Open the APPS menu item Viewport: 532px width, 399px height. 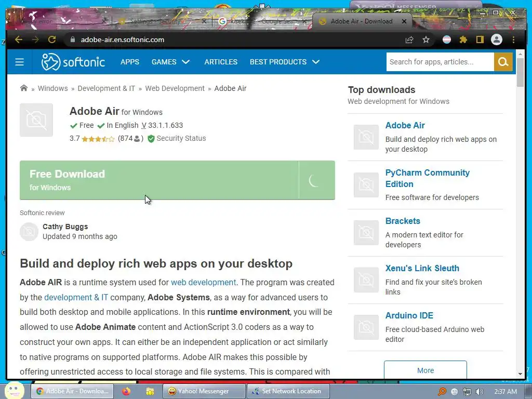129,62
